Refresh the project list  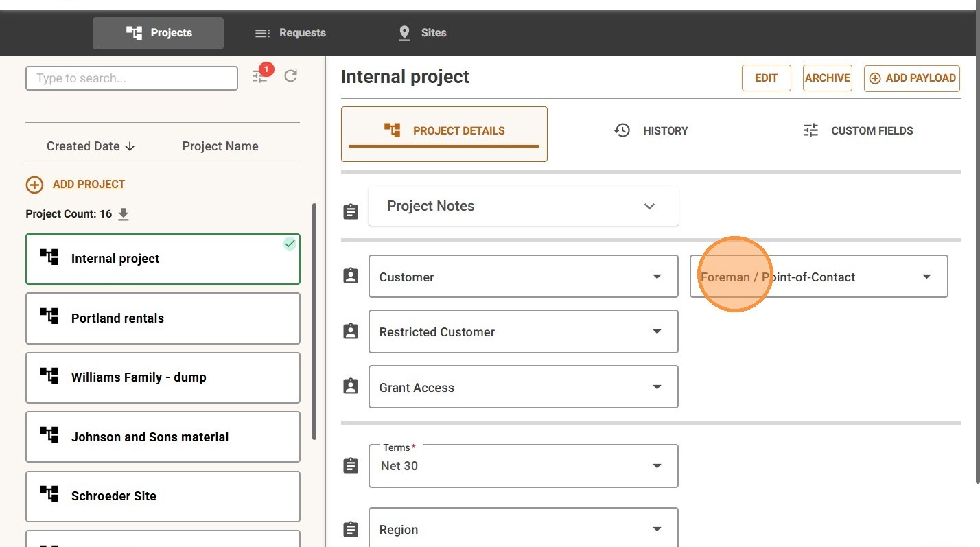coord(291,76)
